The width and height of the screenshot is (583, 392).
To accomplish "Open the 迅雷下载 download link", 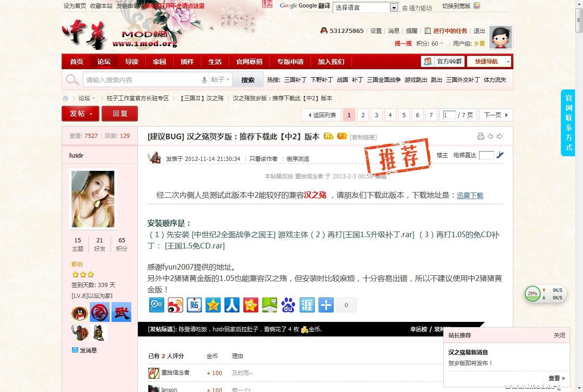I will pos(470,195).
